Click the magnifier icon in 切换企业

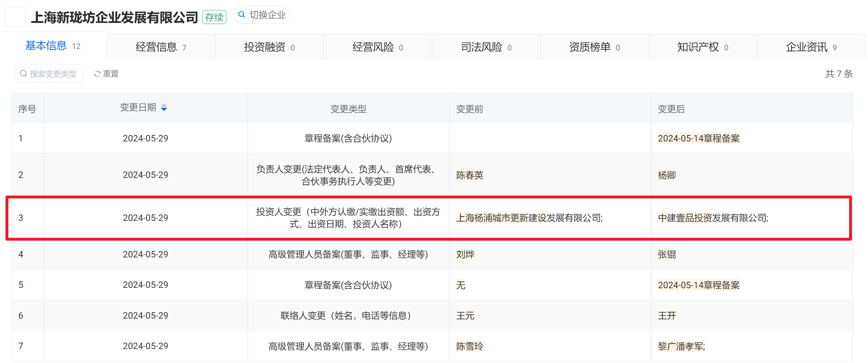click(x=242, y=15)
